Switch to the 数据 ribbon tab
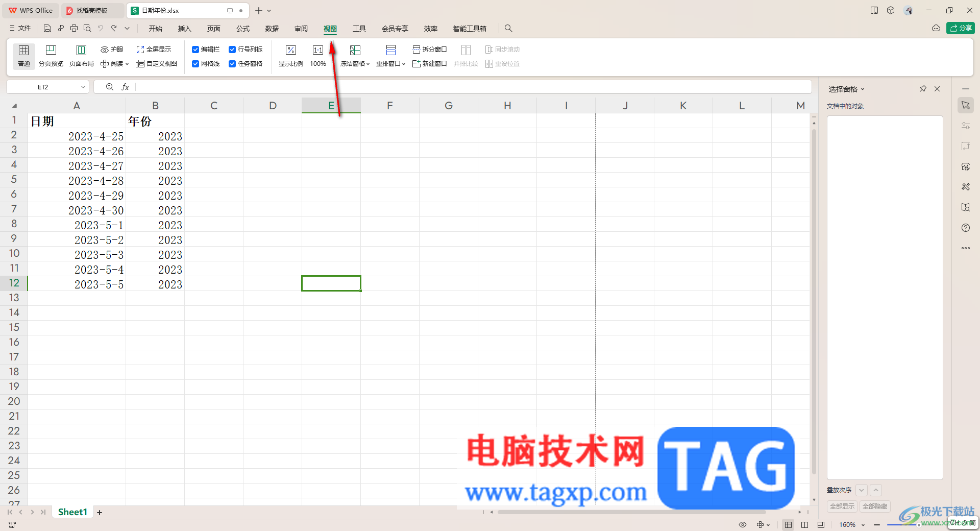Viewport: 980px width, 531px height. pyautogui.click(x=272, y=29)
